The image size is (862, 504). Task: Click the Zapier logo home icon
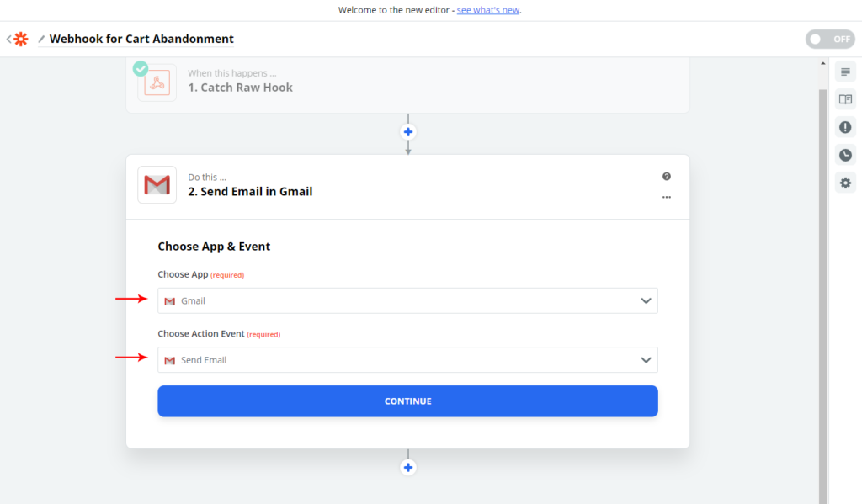tap(20, 40)
